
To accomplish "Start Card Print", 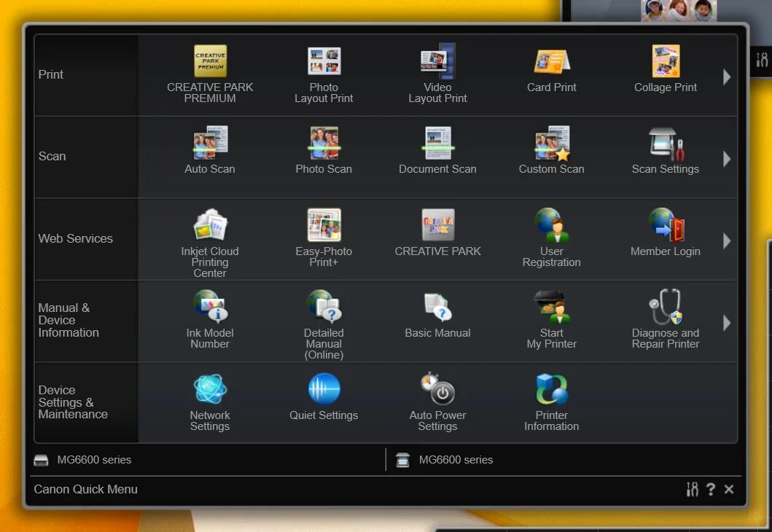I will click(551, 69).
